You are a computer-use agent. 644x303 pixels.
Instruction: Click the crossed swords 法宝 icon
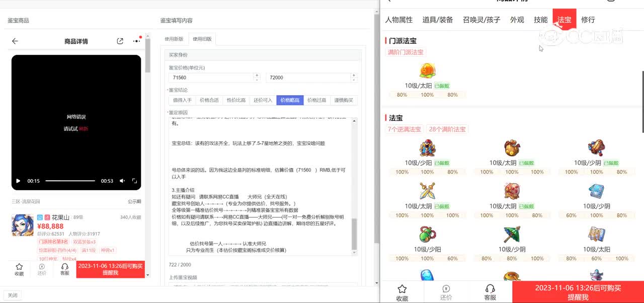427,191
